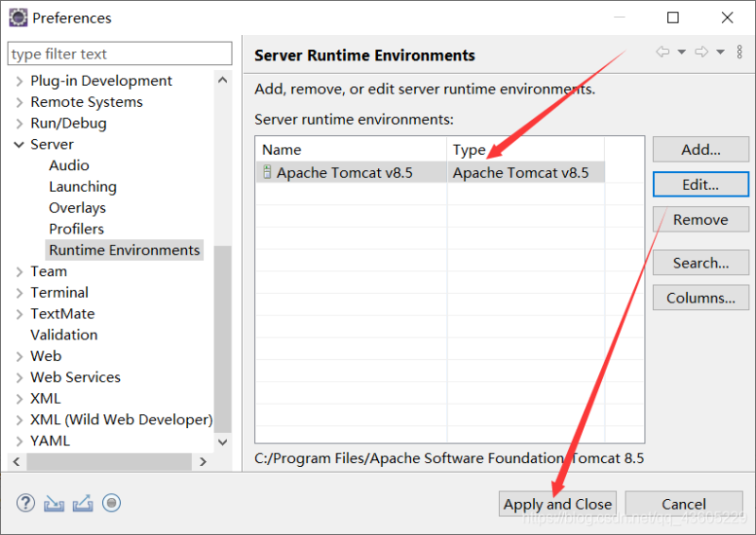756x535 pixels.
Task: Click the Eclipse Preferences window icon
Action: coord(18,18)
